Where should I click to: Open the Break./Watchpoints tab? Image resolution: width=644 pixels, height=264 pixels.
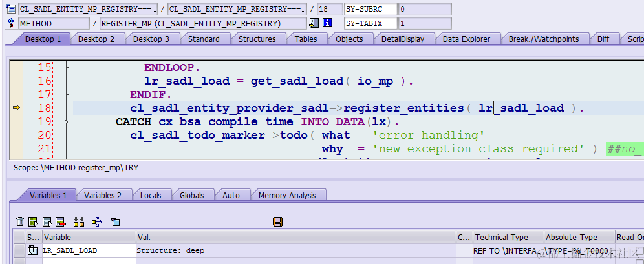tap(543, 39)
